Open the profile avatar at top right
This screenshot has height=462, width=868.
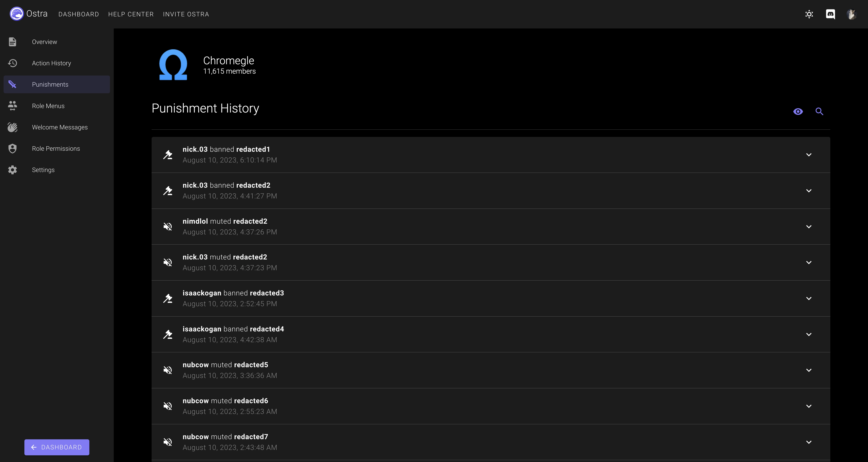852,14
